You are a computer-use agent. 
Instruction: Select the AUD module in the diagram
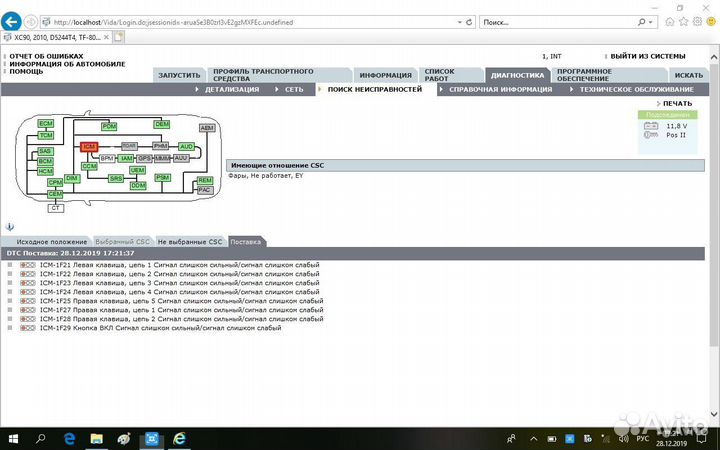[x=187, y=146]
